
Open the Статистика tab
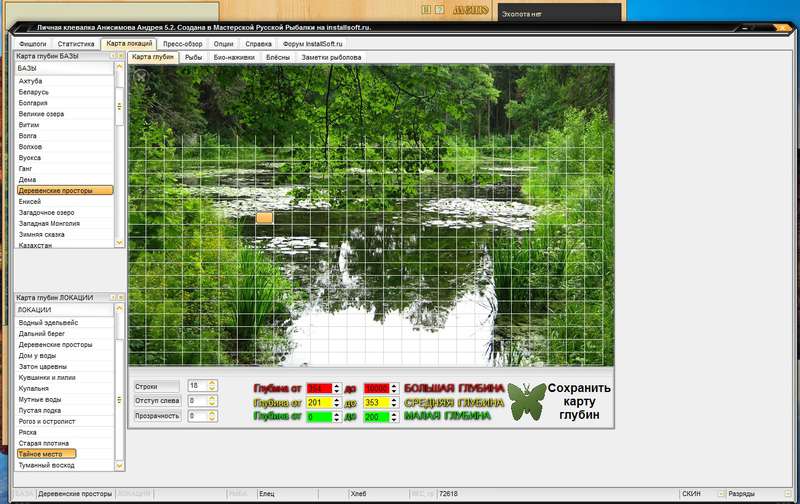point(76,44)
